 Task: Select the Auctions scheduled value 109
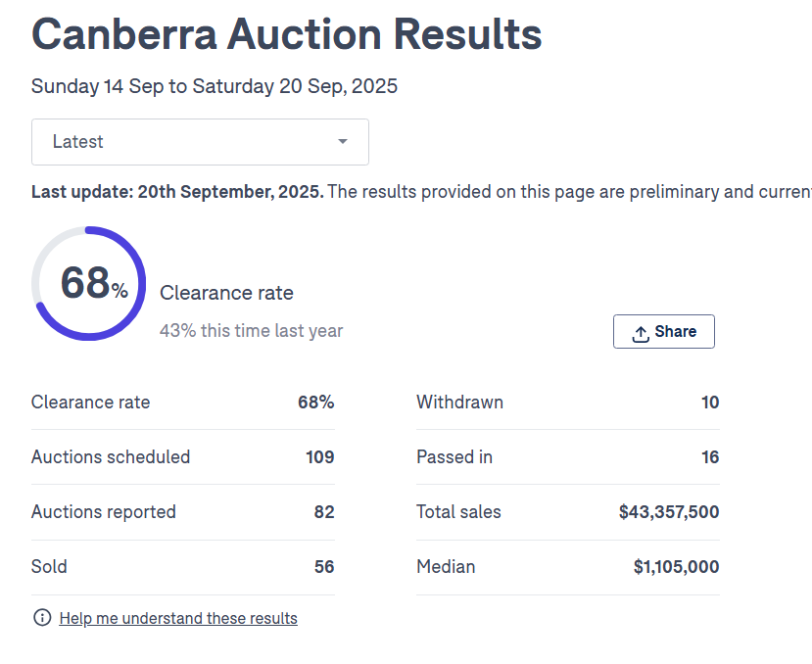(x=319, y=457)
